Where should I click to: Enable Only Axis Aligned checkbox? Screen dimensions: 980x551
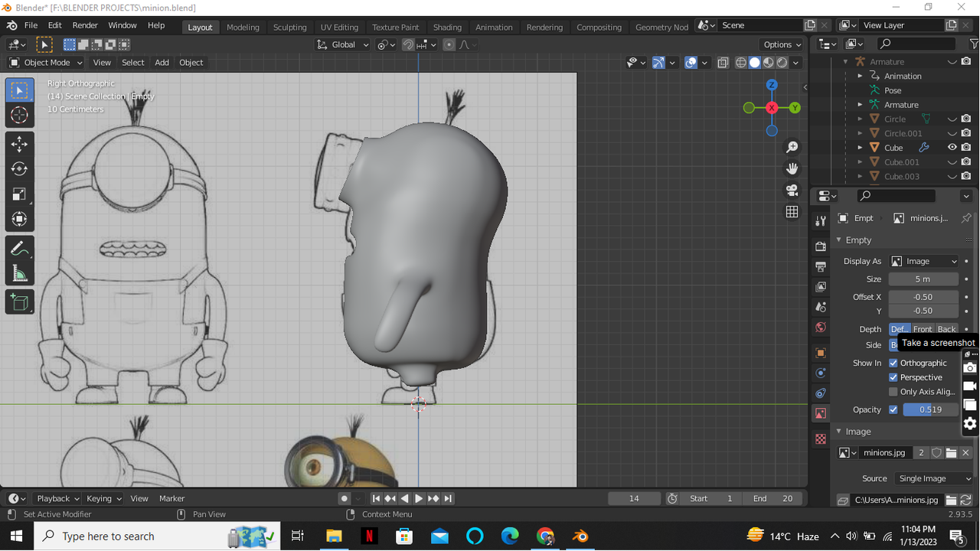point(893,392)
